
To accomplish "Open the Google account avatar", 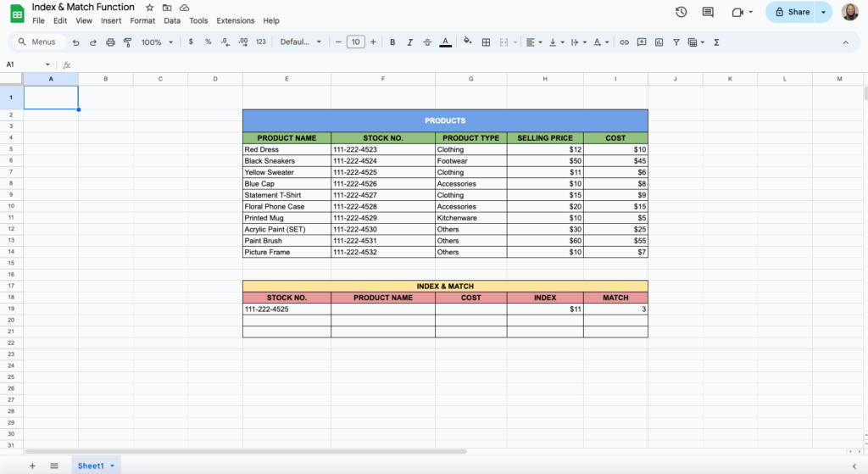I will tap(849, 12).
